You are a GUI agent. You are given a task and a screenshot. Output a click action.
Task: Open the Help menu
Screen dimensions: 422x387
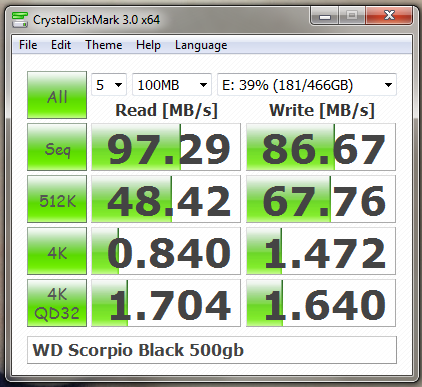coord(148,45)
